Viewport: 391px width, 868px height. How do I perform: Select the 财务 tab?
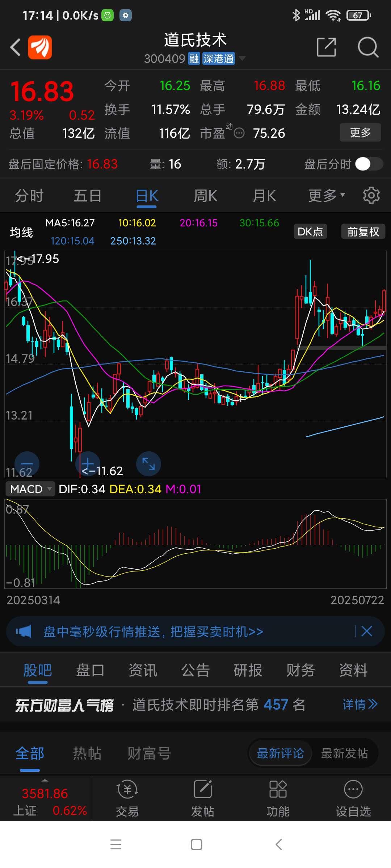point(301,670)
